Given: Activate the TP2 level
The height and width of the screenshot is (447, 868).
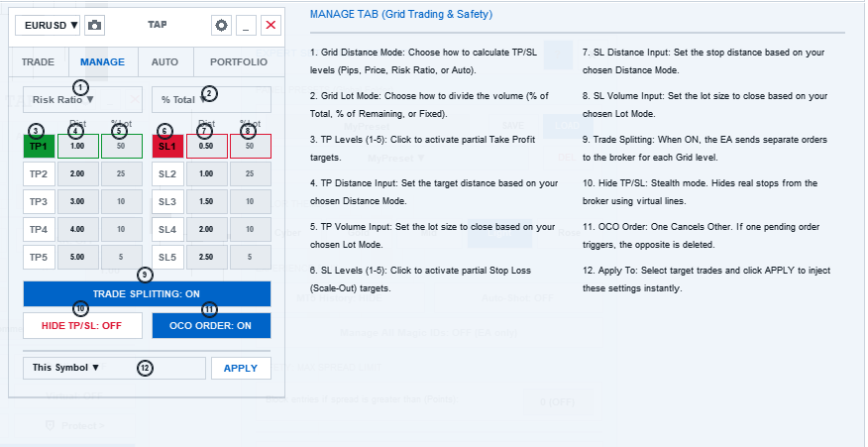Looking at the screenshot, I should (x=39, y=173).
